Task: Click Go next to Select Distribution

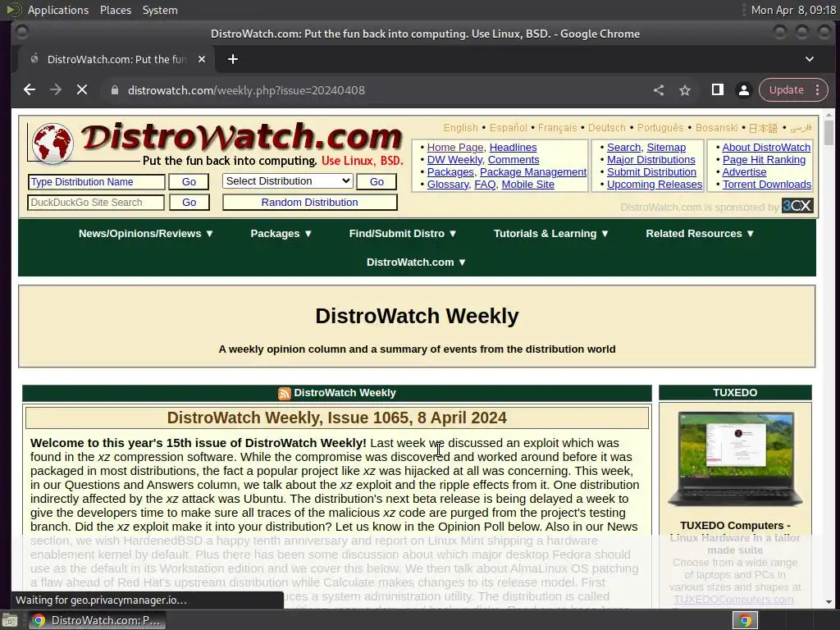Action: (x=377, y=182)
